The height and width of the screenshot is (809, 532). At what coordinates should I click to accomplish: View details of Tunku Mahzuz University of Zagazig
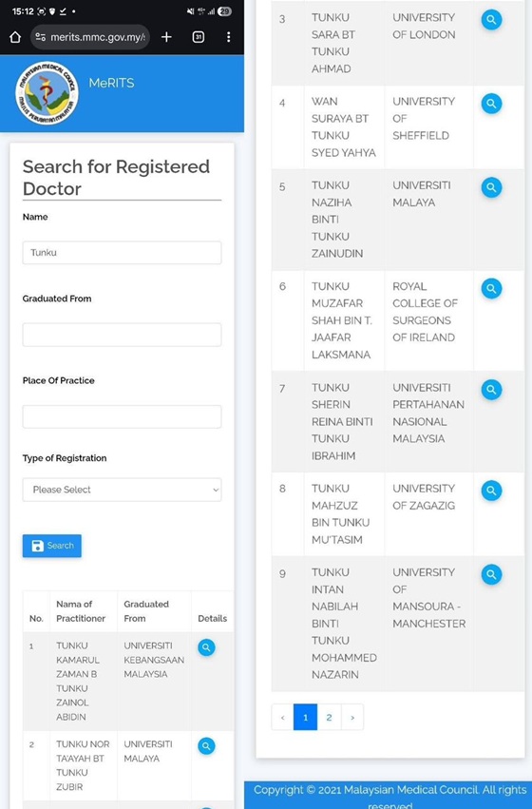click(491, 491)
